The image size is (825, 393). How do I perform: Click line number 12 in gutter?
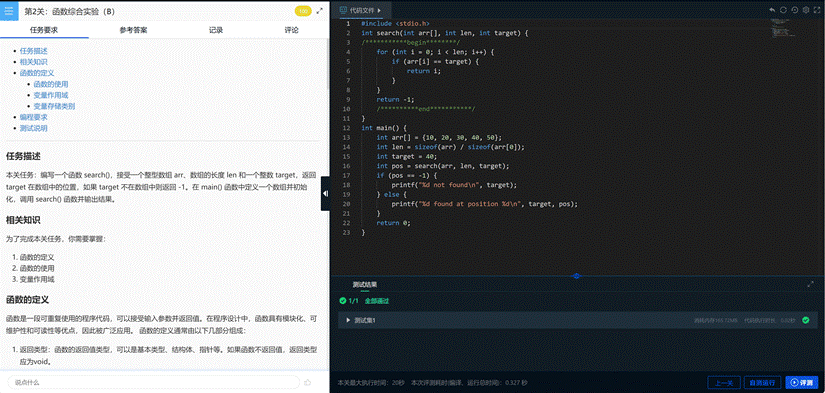pos(345,128)
